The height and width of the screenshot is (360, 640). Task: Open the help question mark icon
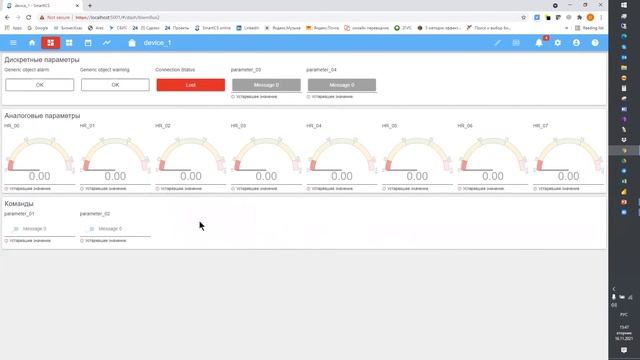tap(595, 43)
